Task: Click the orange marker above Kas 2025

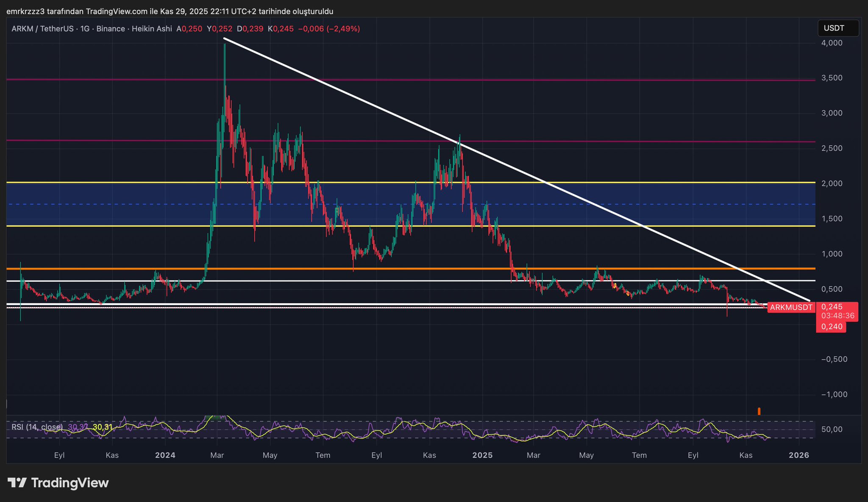Action: coord(759,411)
